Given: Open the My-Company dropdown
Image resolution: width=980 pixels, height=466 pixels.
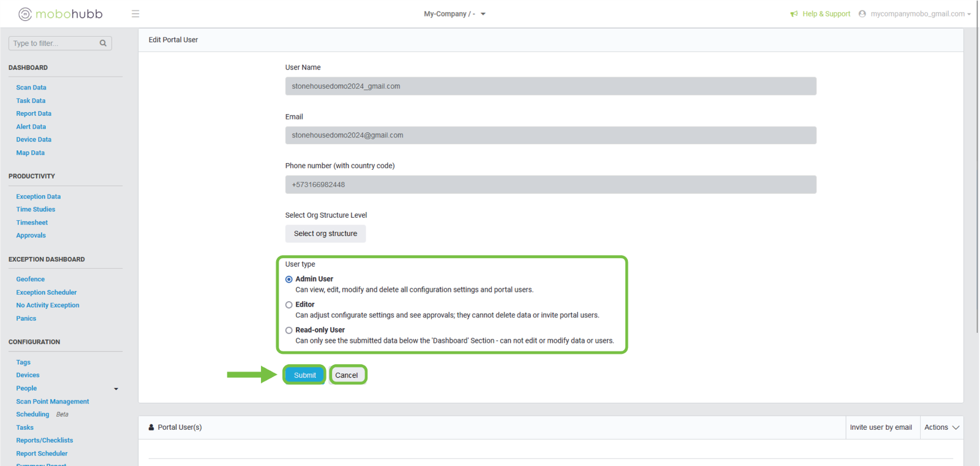Looking at the screenshot, I should (454, 14).
